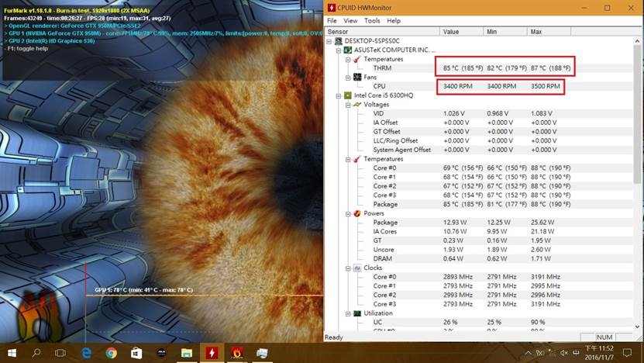Image resolution: width=644 pixels, height=363 pixels.
Task: Select the IA Cores power row
Action: tap(479, 231)
